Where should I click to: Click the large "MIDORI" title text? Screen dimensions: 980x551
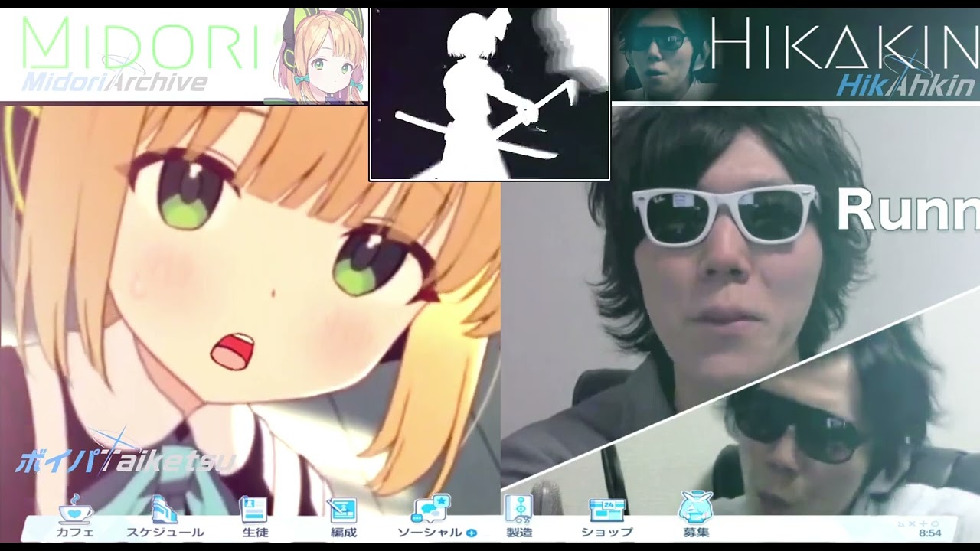click(x=140, y=43)
